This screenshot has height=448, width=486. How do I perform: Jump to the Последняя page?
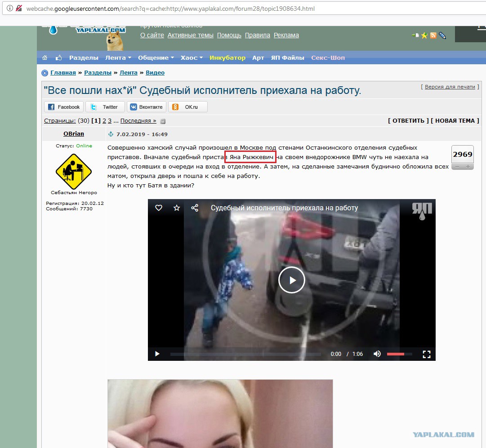point(138,121)
